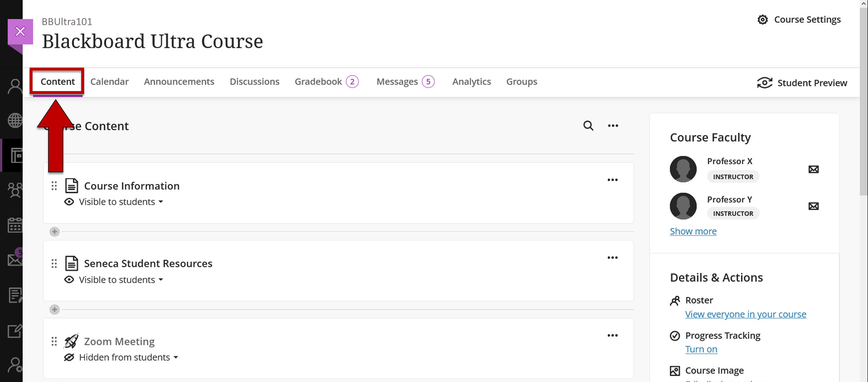Open the Discussions tab
This screenshot has width=868, height=382.
click(x=254, y=82)
